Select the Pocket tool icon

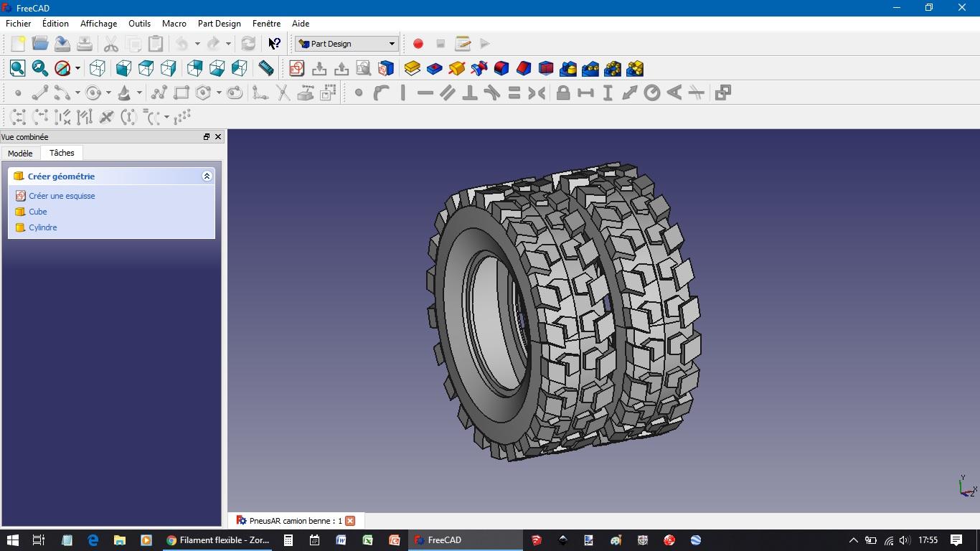434,68
